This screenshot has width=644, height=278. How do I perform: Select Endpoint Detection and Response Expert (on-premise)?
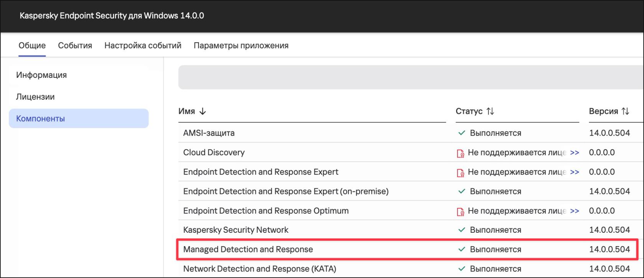[x=286, y=191]
